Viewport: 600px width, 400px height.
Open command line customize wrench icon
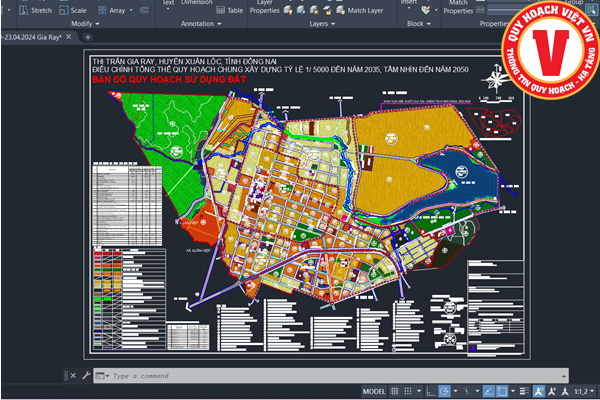[85, 376]
